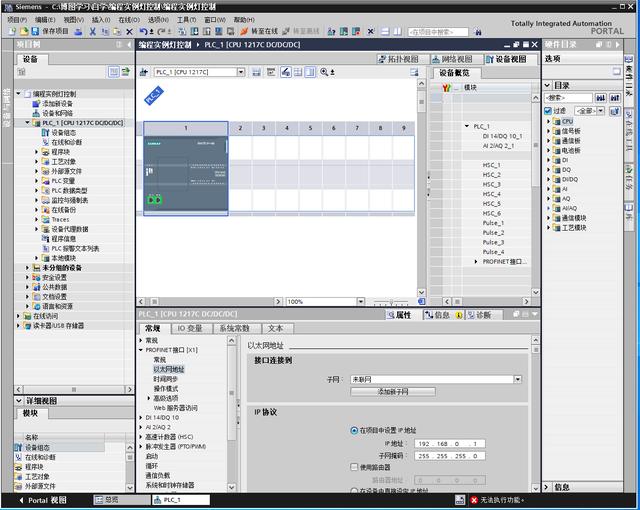Open the 在线(O) menu

129,20
